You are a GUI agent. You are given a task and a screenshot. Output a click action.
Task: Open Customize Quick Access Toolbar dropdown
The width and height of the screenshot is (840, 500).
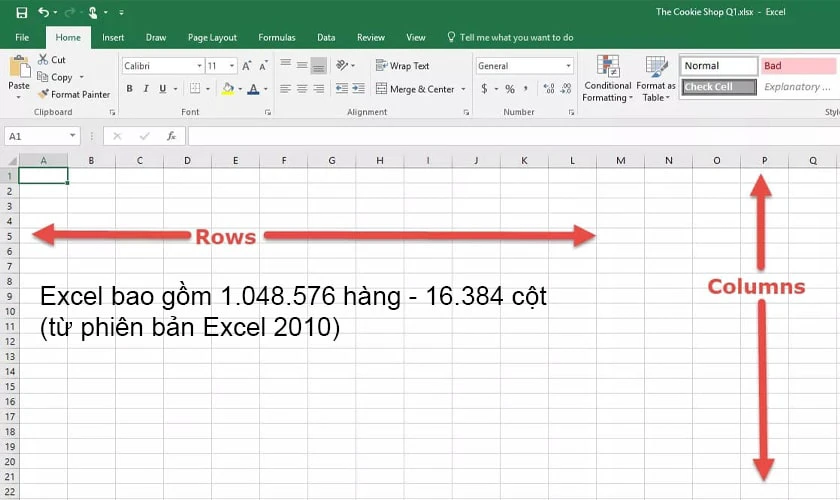click(122, 12)
